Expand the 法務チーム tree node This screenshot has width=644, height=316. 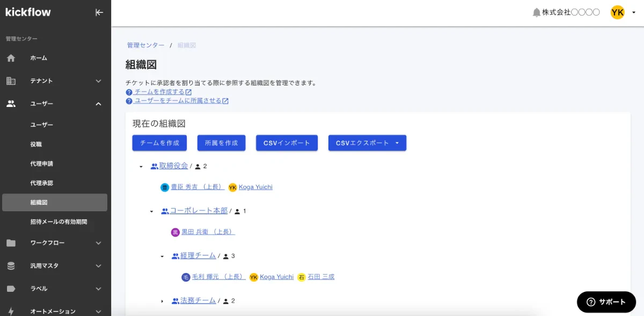point(162,301)
